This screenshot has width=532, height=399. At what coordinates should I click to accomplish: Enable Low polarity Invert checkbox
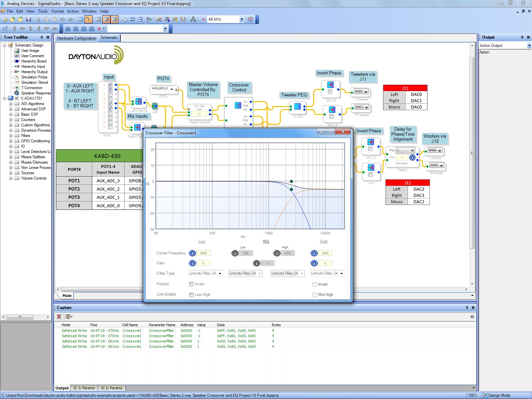pos(192,284)
